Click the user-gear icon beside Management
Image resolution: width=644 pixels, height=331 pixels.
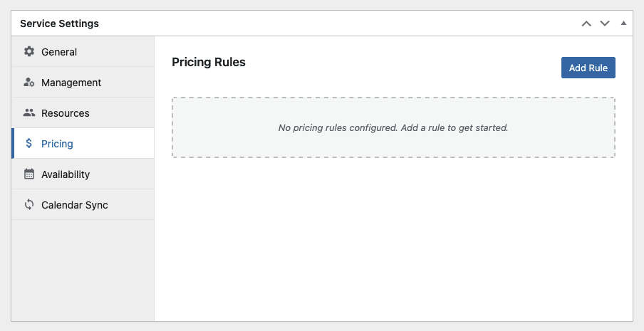[x=29, y=83]
